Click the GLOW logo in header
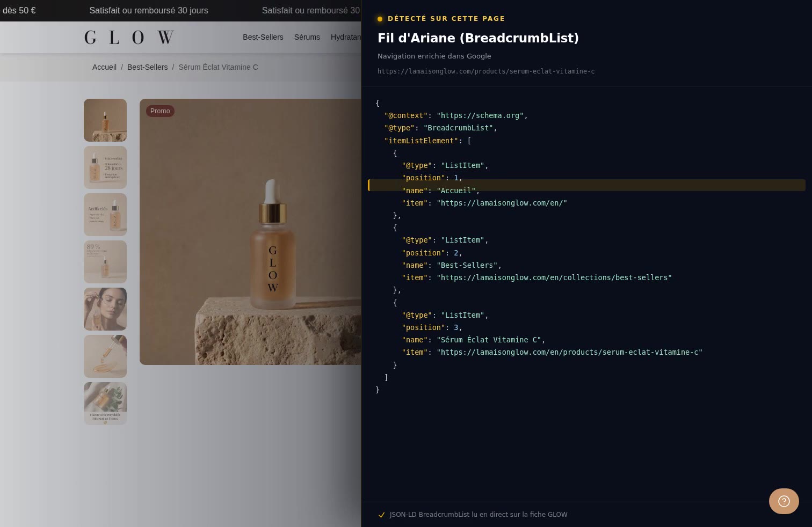 [x=129, y=37]
